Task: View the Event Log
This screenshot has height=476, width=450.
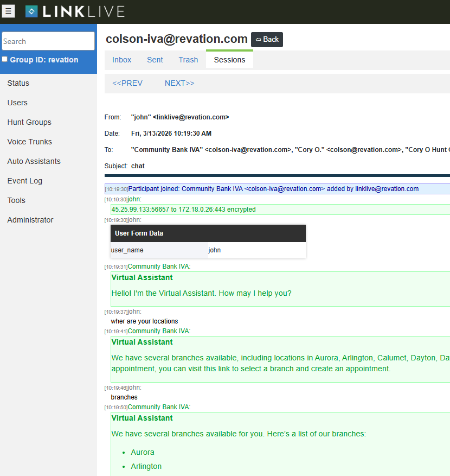Action: (x=25, y=181)
